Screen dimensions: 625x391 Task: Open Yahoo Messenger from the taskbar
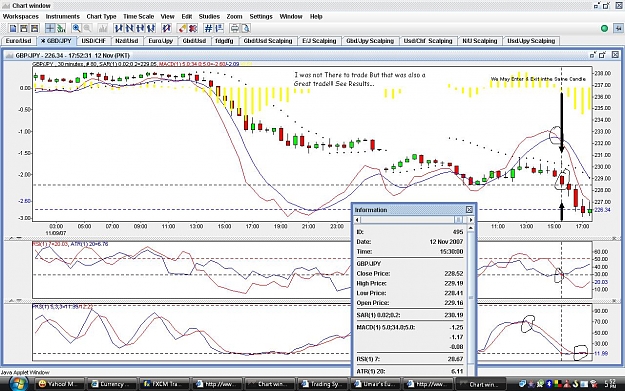tap(61, 384)
